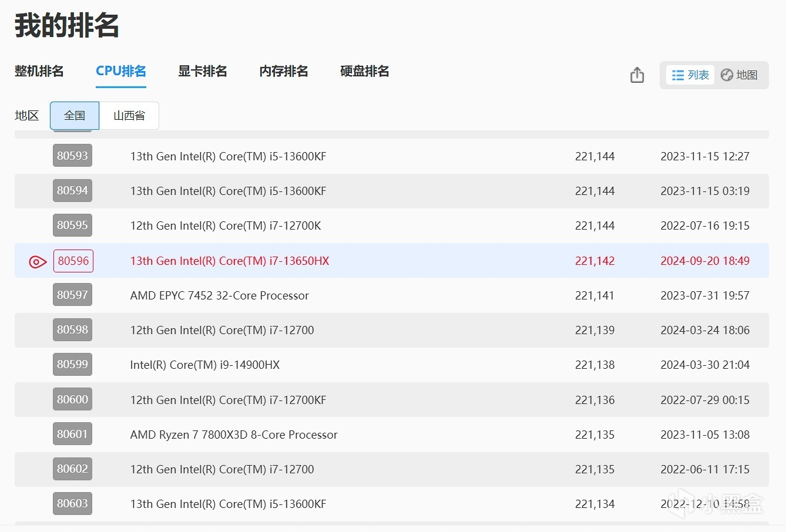The image size is (786, 532).
Task: Click the share export icon
Action: [637, 75]
